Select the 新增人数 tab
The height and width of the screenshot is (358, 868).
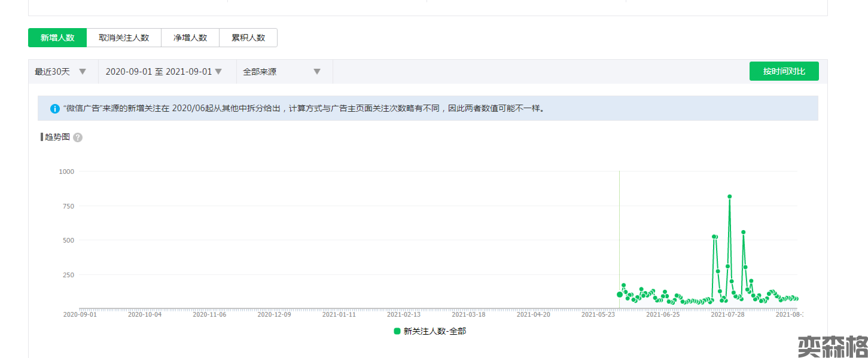coord(57,38)
